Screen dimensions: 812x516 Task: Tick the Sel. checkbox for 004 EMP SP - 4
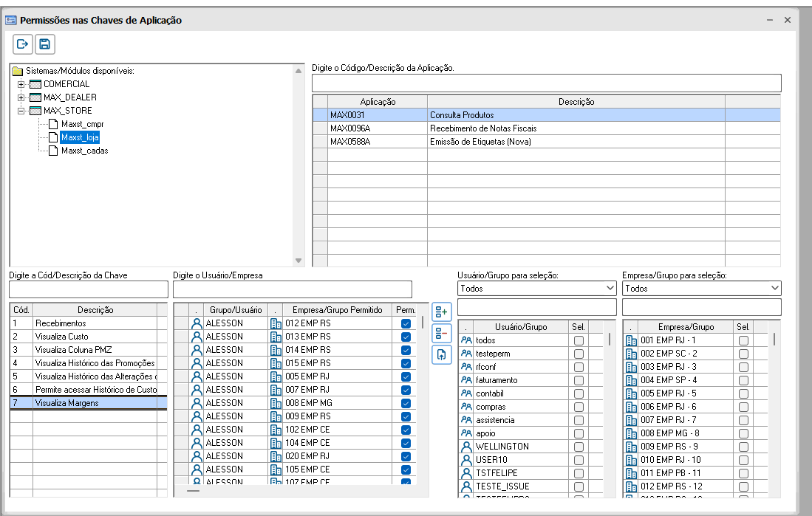[x=743, y=380]
